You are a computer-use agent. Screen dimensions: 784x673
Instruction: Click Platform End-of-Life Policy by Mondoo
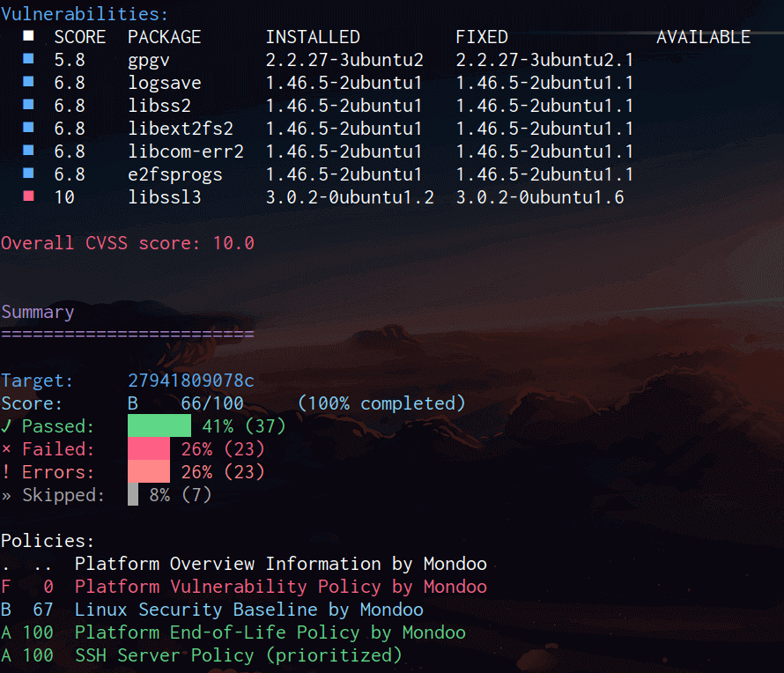click(x=270, y=632)
